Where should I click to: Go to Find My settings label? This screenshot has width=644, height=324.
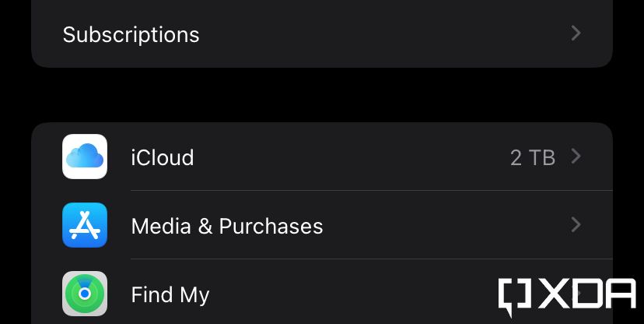(x=170, y=294)
